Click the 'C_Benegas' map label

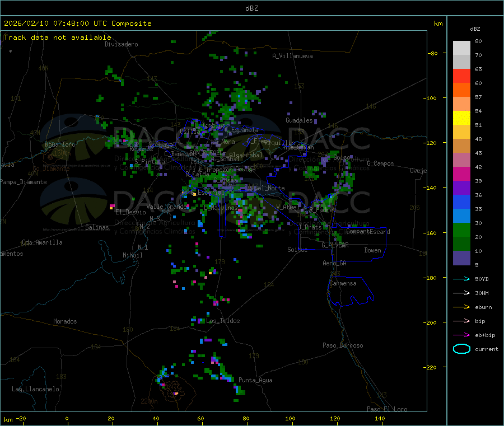tap(179, 154)
